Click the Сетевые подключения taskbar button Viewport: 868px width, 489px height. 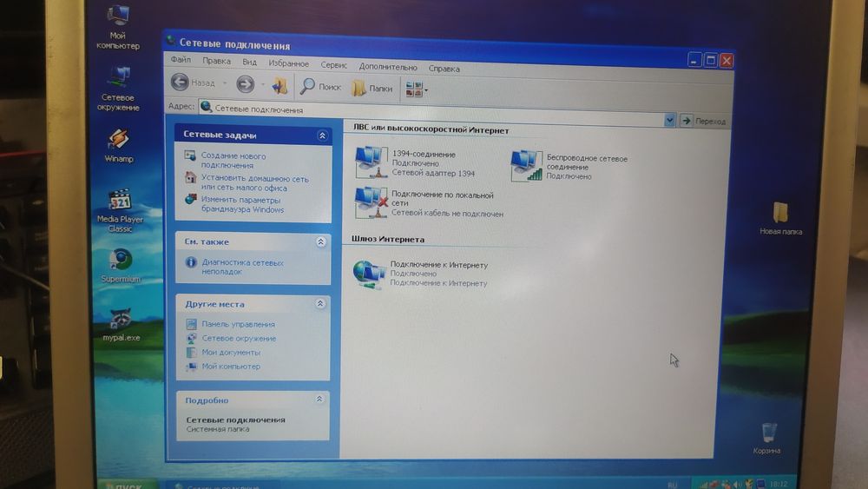(221, 486)
